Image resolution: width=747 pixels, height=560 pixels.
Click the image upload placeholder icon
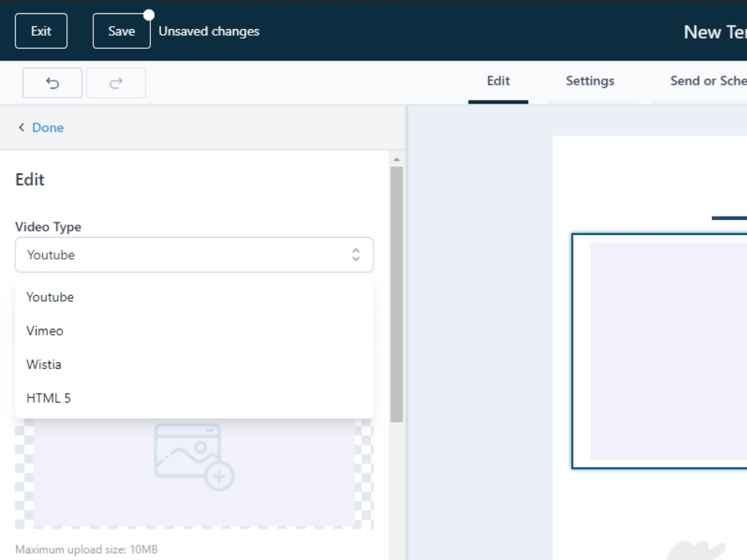click(x=194, y=456)
